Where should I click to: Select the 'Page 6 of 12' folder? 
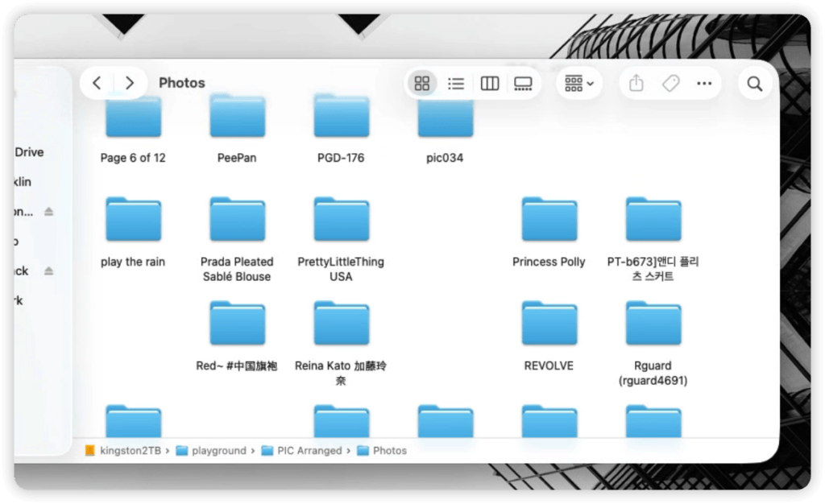pyautogui.click(x=133, y=117)
